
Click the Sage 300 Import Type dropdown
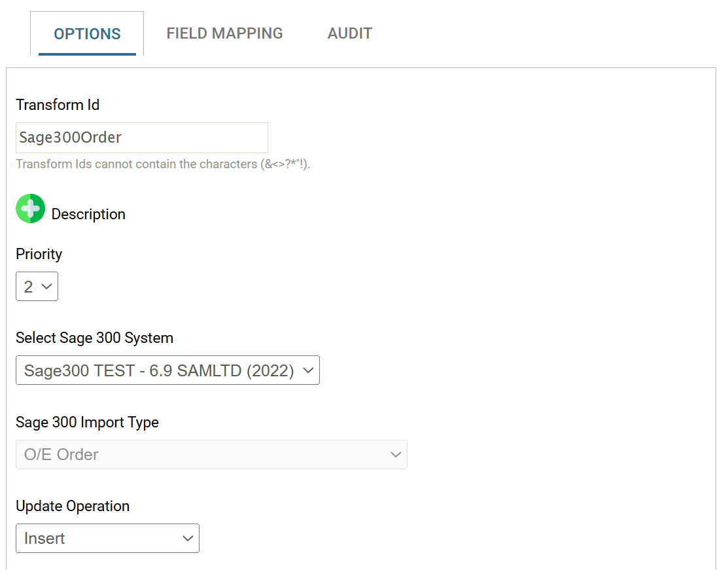click(x=211, y=454)
